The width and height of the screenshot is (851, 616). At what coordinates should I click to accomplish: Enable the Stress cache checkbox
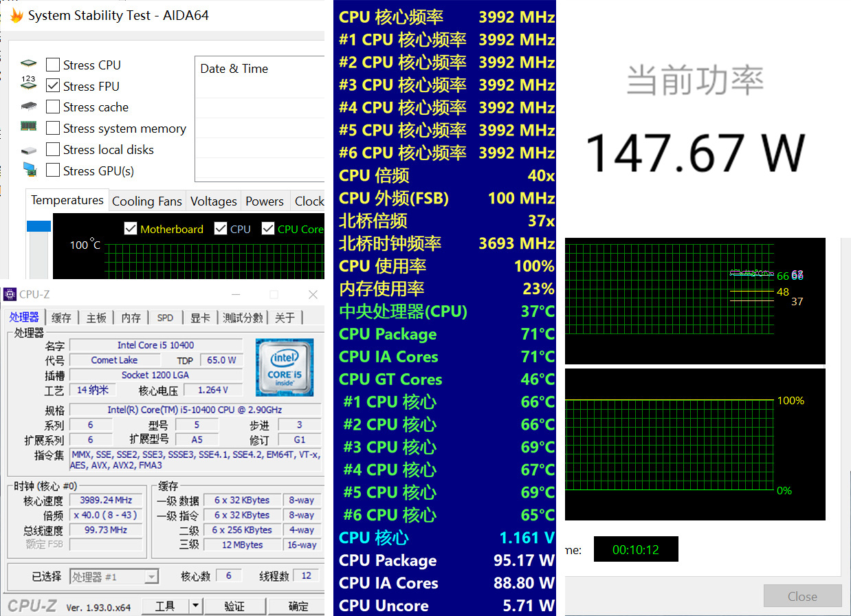click(x=52, y=107)
